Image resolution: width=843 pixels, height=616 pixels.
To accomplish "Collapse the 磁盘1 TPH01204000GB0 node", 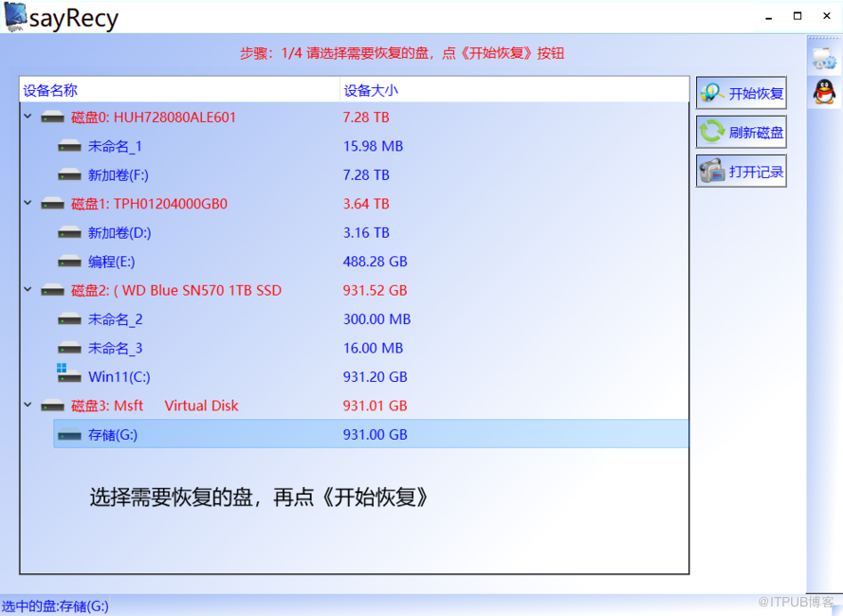I will (27, 203).
